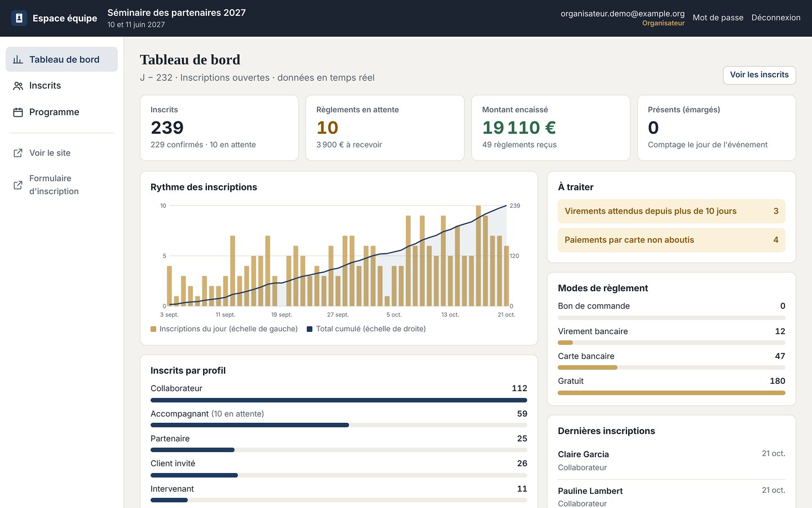Click the gold Inscriptions du jour legend swatch

pyautogui.click(x=153, y=329)
